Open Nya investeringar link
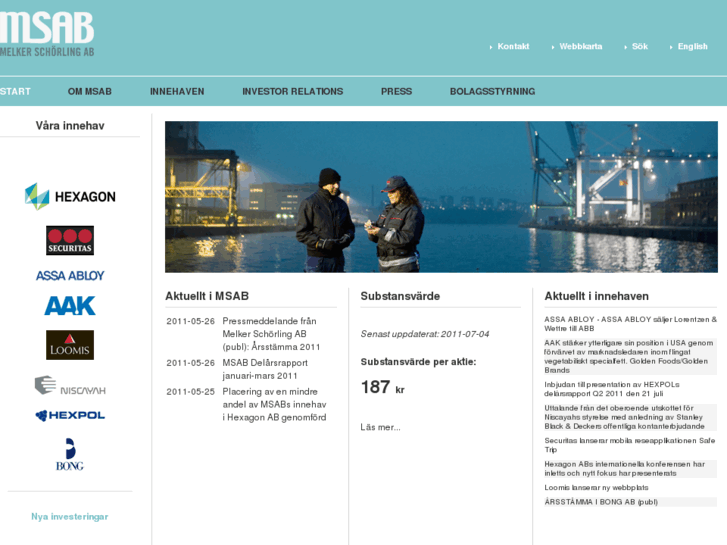727x545 pixels. tap(70, 516)
